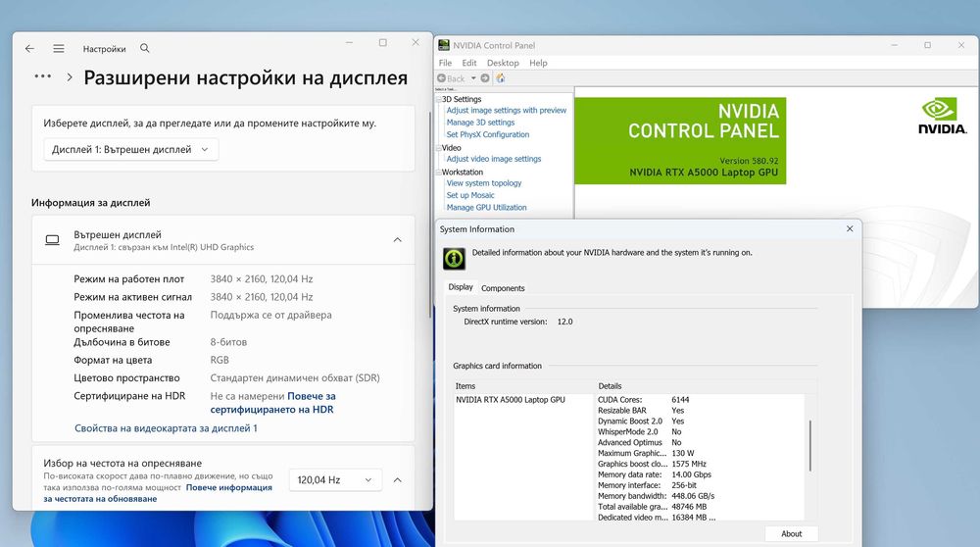This screenshot has width=980, height=547.
Task: Click the Settings window vertical scrollbar
Action: [x=429, y=215]
